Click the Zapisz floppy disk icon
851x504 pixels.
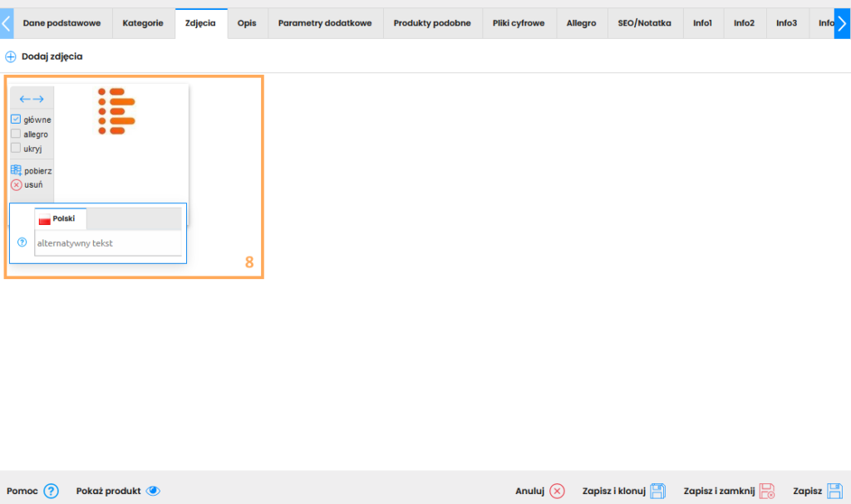835,491
